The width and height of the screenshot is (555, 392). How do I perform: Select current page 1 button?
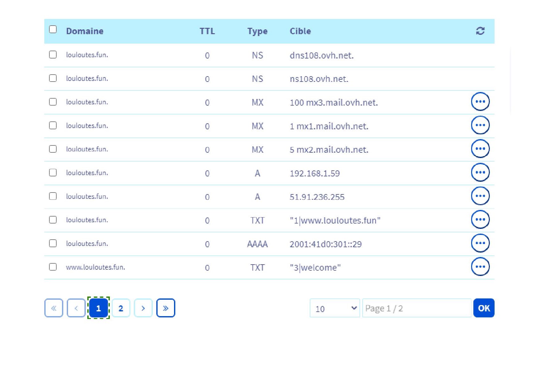click(98, 308)
